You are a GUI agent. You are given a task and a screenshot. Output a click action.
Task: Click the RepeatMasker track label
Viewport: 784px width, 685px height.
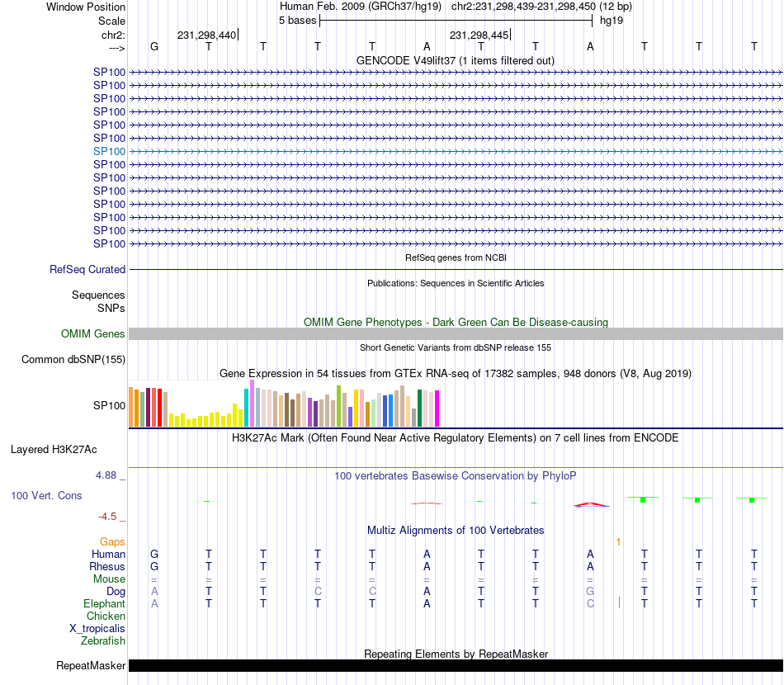coord(91,665)
